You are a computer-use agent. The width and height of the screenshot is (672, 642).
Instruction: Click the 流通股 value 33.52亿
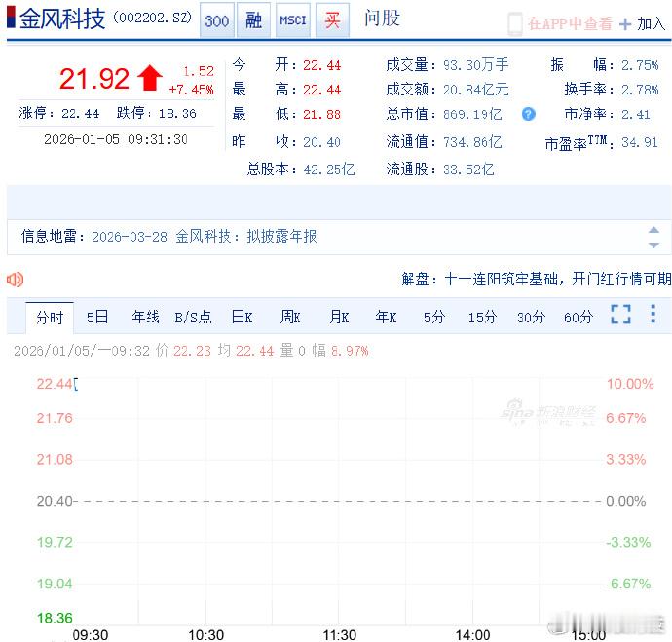(x=468, y=170)
